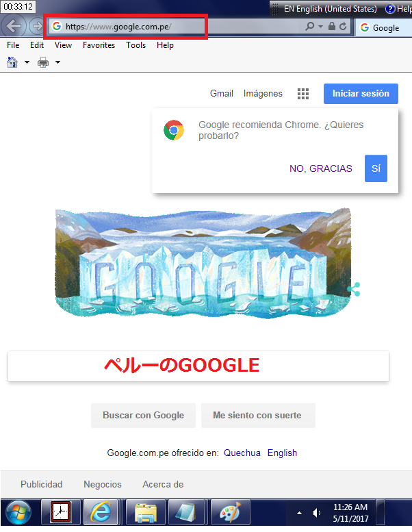
Task: Click the Iniciar sesión button
Action: click(x=361, y=94)
